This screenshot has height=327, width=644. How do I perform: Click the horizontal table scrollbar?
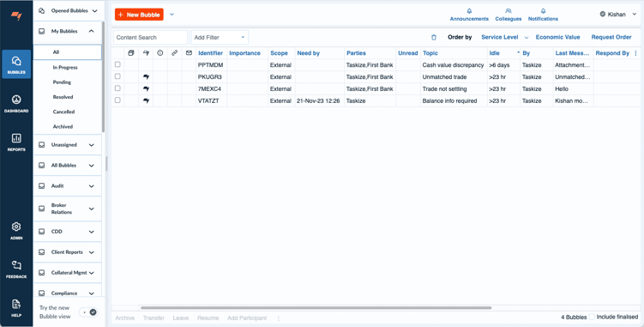point(316,307)
